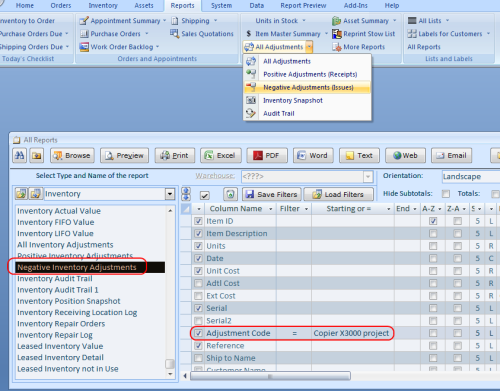Open the Column Name header filter arrow
This screenshot has width=500, height=391.
pos(271,209)
